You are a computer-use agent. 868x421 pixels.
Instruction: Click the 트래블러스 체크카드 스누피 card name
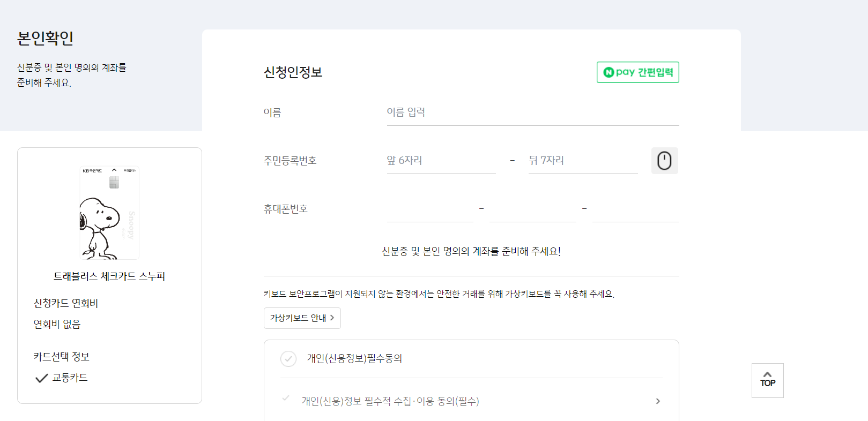click(109, 277)
